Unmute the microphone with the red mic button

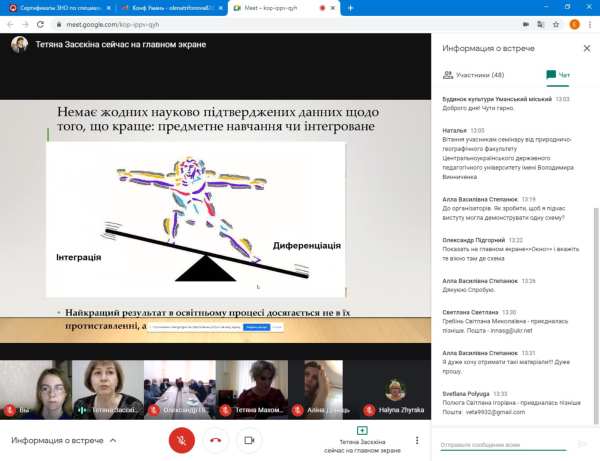pyautogui.click(x=182, y=439)
